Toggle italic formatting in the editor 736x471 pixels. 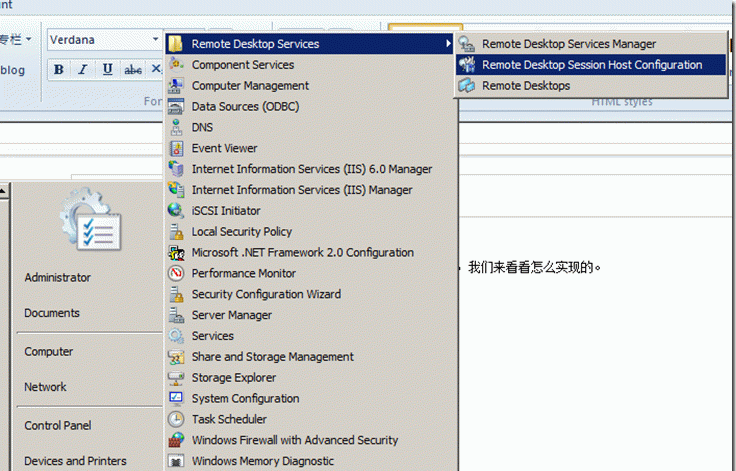(83, 69)
